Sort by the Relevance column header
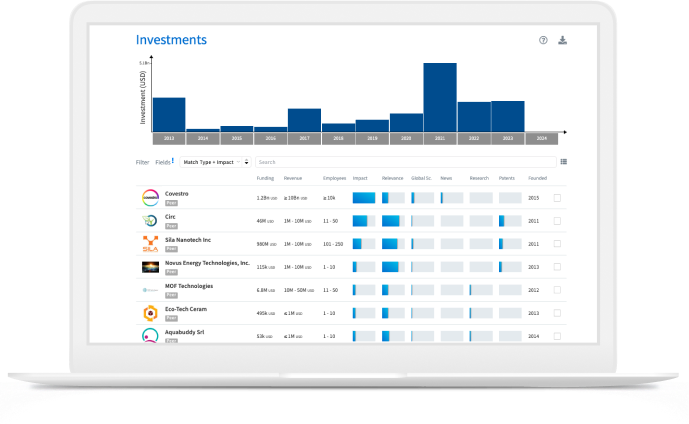This screenshot has height=424, width=689. (392, 178)
